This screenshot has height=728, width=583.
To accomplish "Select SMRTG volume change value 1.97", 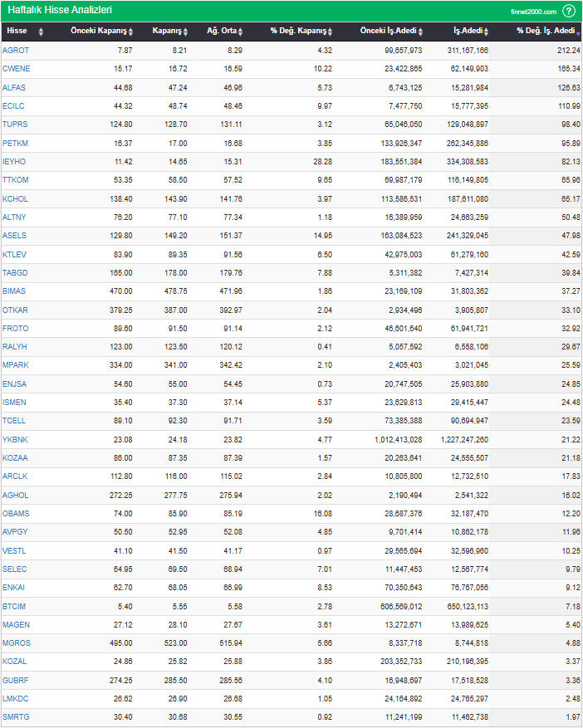I will (573, 717).
